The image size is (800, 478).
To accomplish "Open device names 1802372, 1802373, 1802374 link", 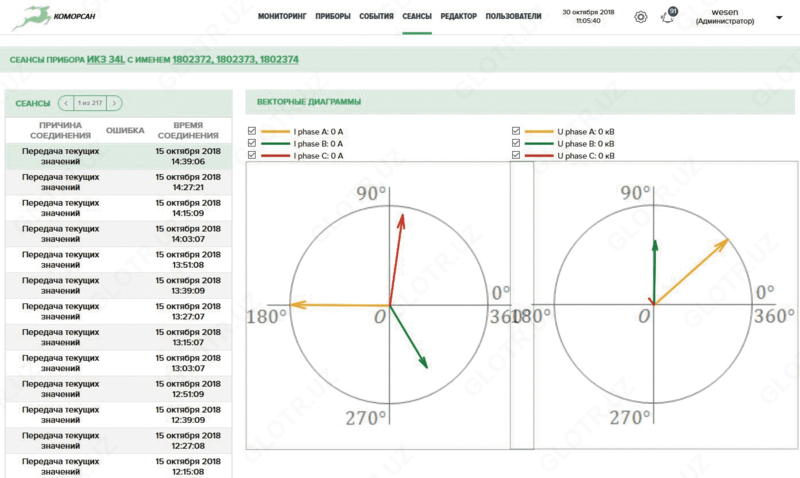I will click(x=235, y=61).
